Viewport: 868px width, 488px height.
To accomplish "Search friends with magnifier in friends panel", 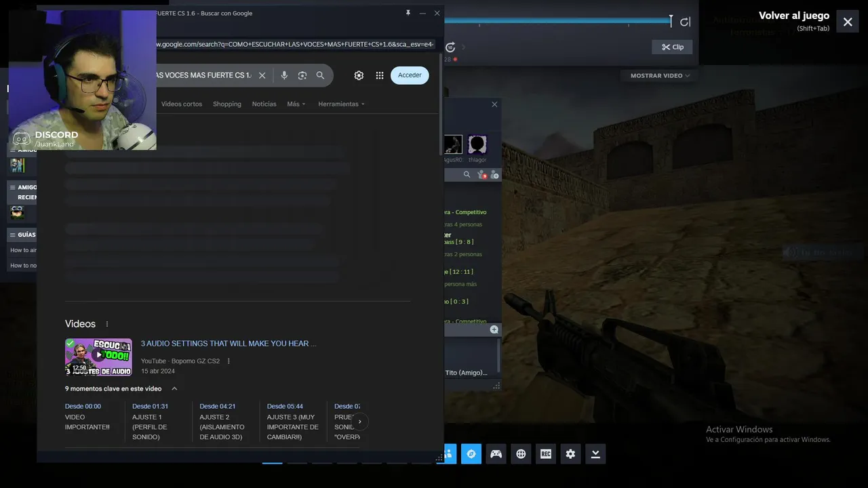I will click(x=467, y=175).
